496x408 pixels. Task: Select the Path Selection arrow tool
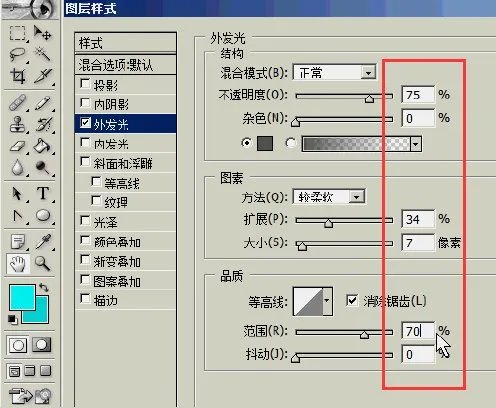[x=17, y=194]
